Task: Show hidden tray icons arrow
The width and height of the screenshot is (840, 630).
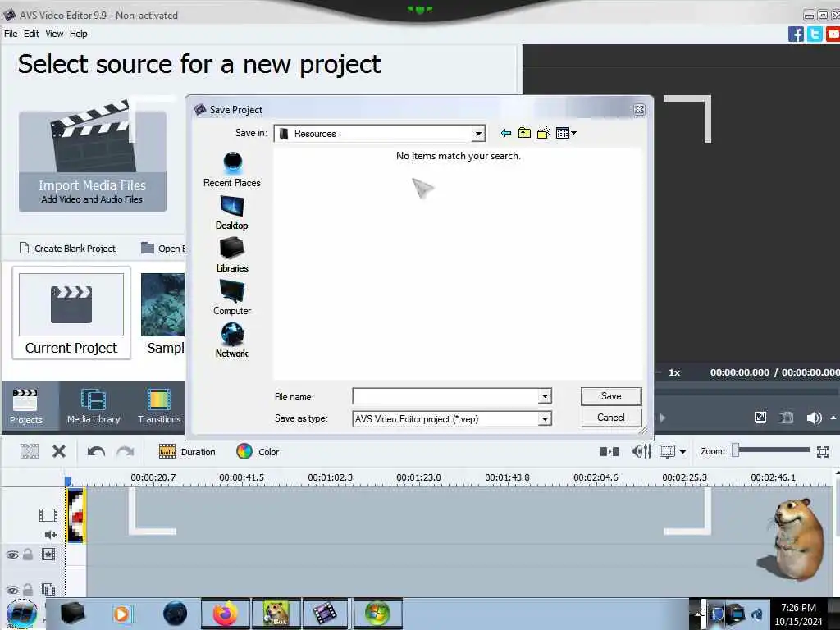Action: pos(697,614)
